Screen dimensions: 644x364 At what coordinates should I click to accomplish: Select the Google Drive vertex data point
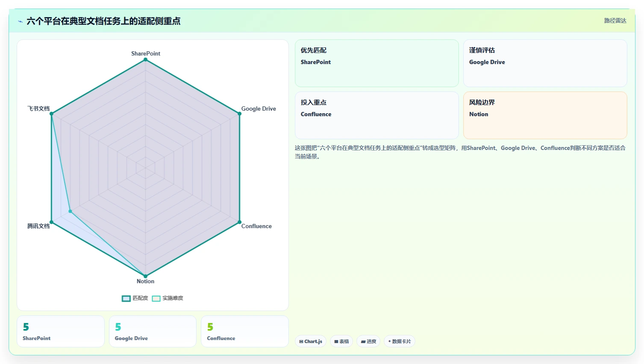coord(239,114)
